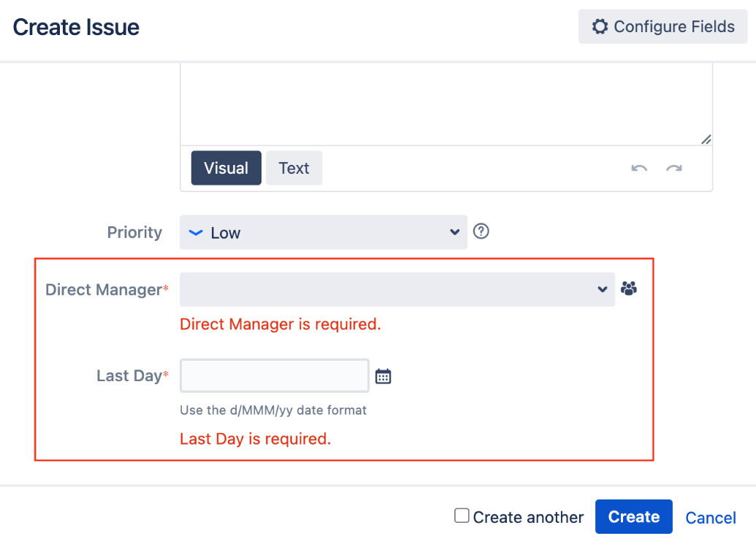Check the Create another checkbox
Viewport: 756px width, 544px height.
(461, 515)
